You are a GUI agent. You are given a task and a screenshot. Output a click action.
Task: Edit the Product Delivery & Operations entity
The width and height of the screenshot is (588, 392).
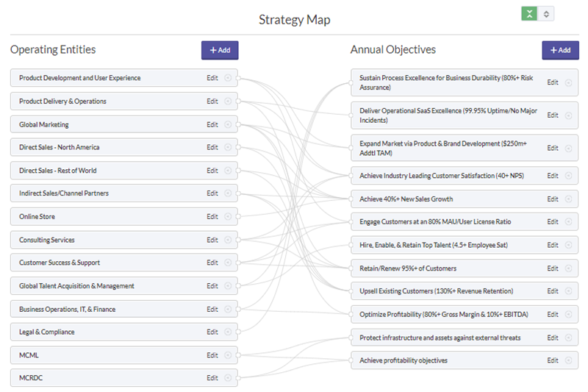(x=212, y=101)
